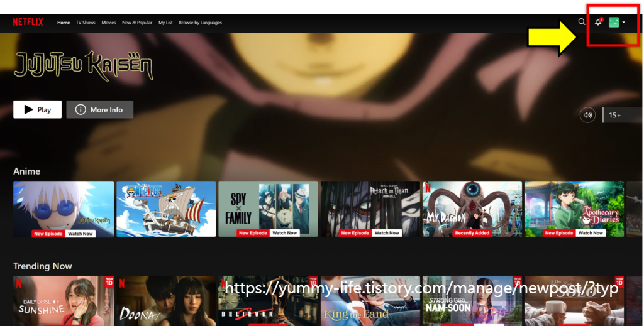Click New Episode badge on Jujutsu Kaisen card
Viewport: 644px width, 326px height.
tap(48, 233)
